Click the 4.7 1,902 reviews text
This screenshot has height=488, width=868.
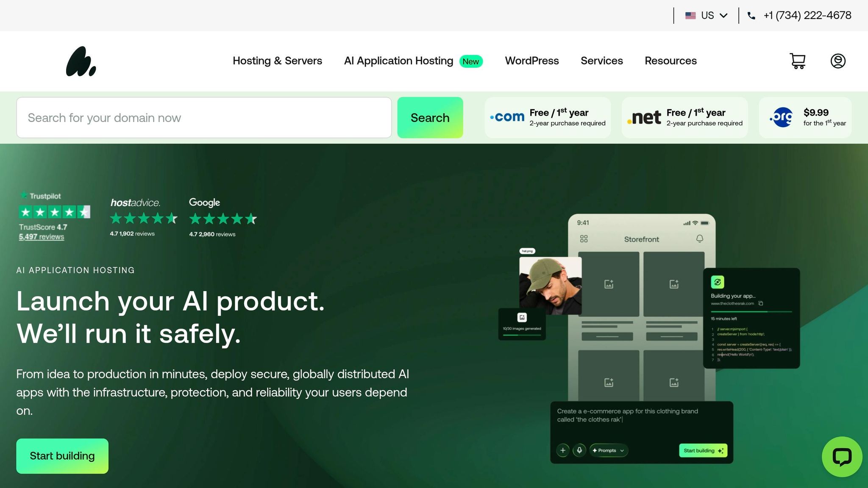tap(132, 234)
